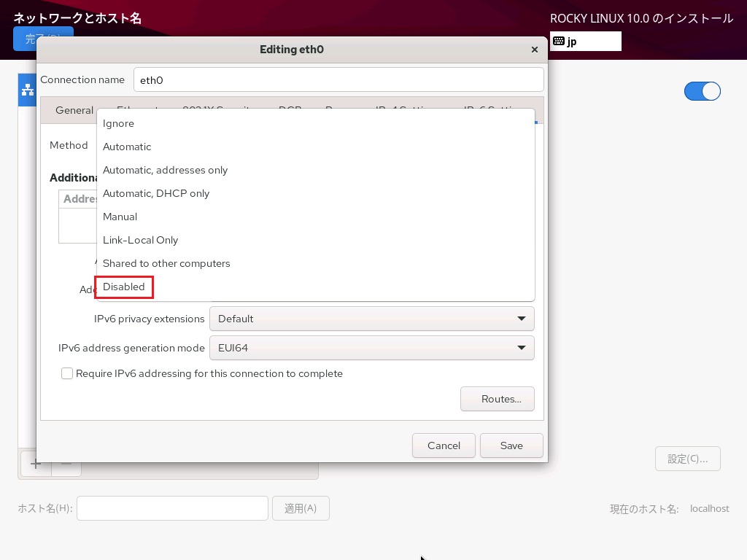Switch to the General tab
This screenshot has width=747, height=560.
pos(74,110)
